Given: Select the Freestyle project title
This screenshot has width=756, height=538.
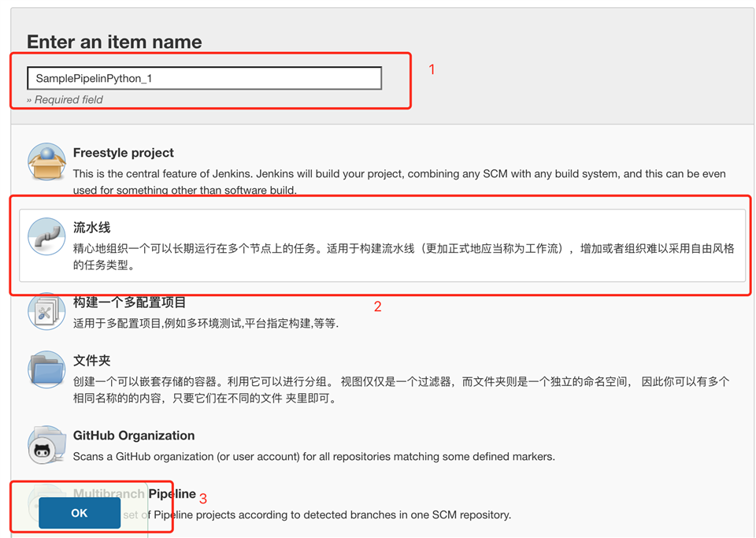Looking at the screenshot, I should (124, 153).
